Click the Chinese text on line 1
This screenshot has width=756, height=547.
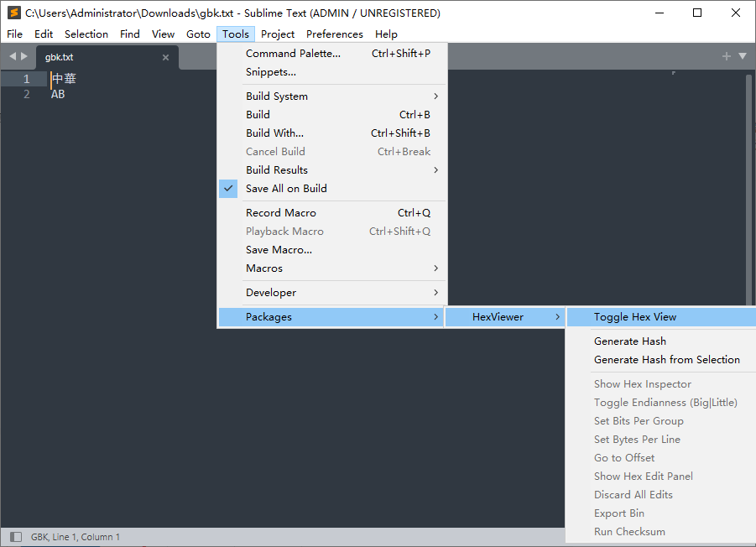coord(64,79)
